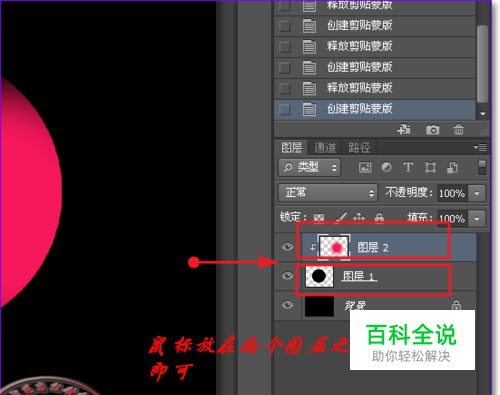Select the highlighted 创建剪贴蒙版 history state
This screenshot has height=395, width=500.
tap(375, 109)
